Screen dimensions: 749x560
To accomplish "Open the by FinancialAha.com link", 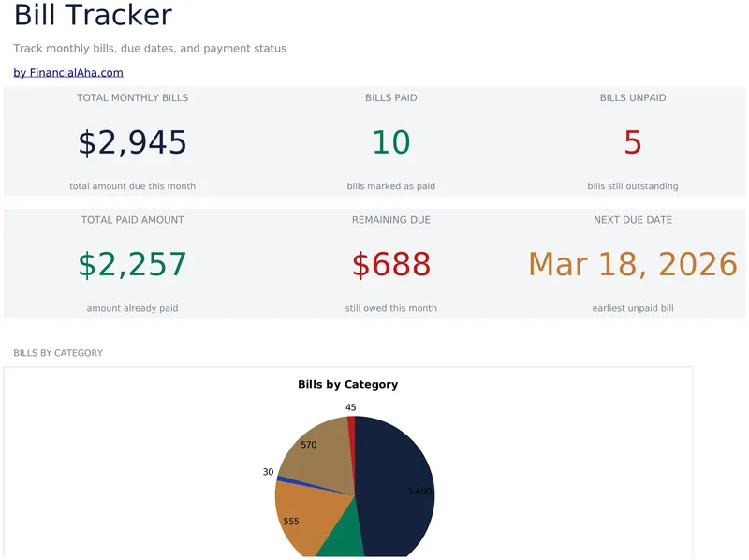I will [68, 73].
